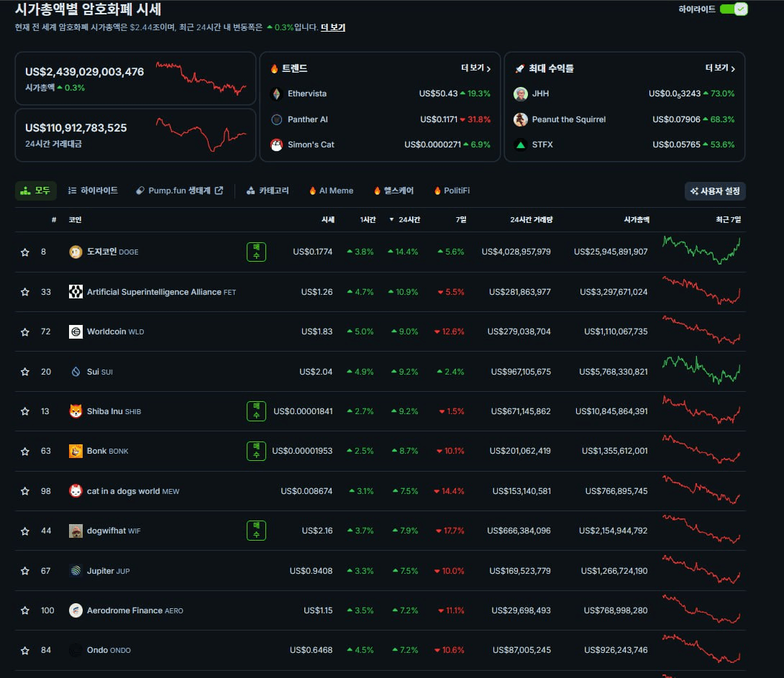Open 사용자 설정 customize button
784x678 pixels.
[715, 191]
